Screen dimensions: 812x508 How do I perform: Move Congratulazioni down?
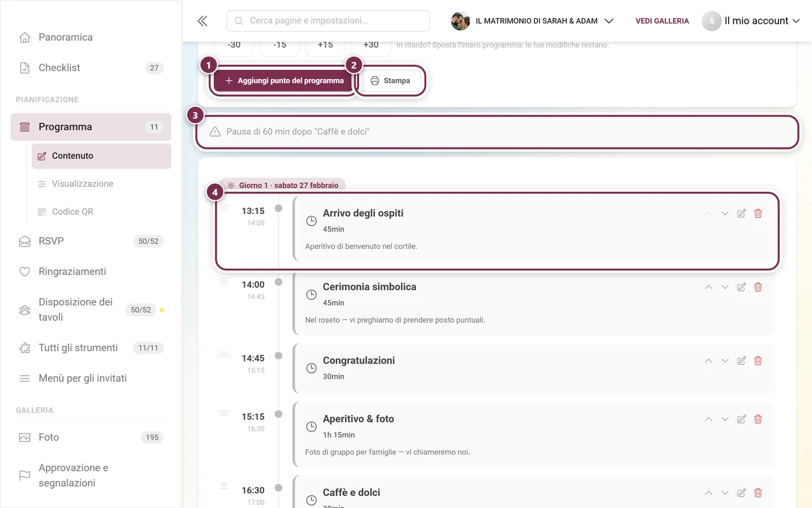coord(725,361)
